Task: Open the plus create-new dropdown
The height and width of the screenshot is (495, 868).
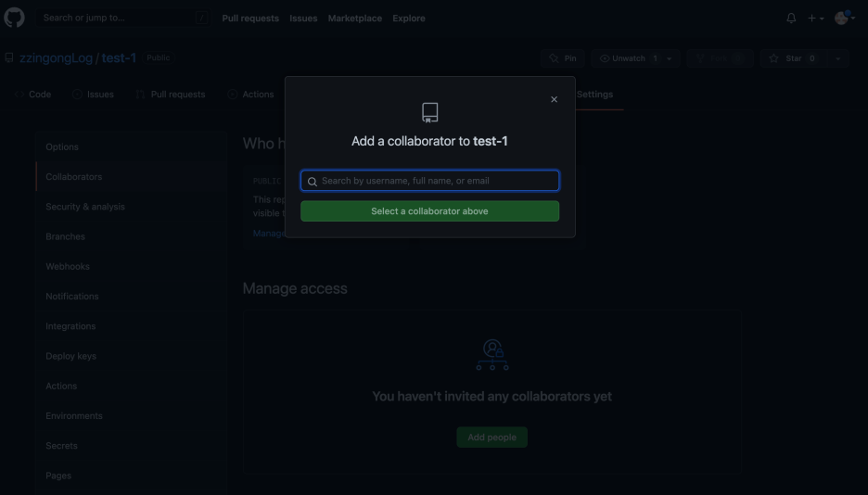Action: click(816, 19)
